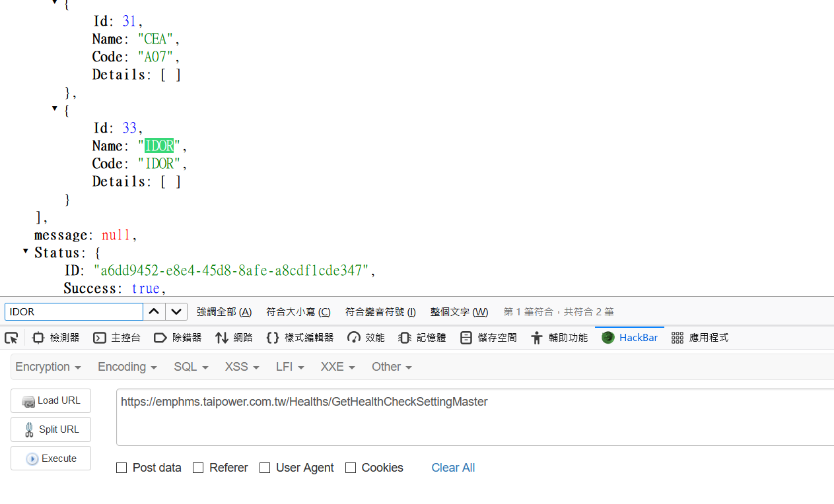
Task: Collapse the JSON object with Id 31
Action: point(55,2)
